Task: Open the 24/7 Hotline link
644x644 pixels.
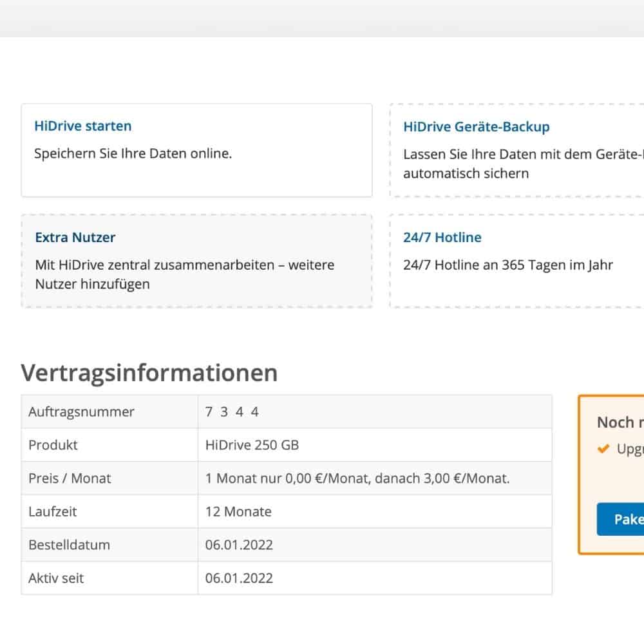Action: pyautogui.click(x=442, y=238)
